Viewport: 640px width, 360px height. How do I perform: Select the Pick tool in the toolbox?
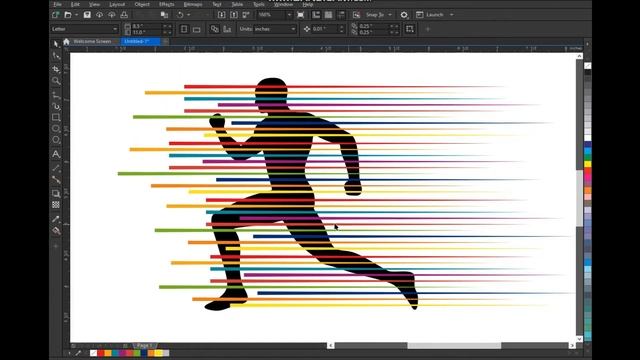coord(56,44)
